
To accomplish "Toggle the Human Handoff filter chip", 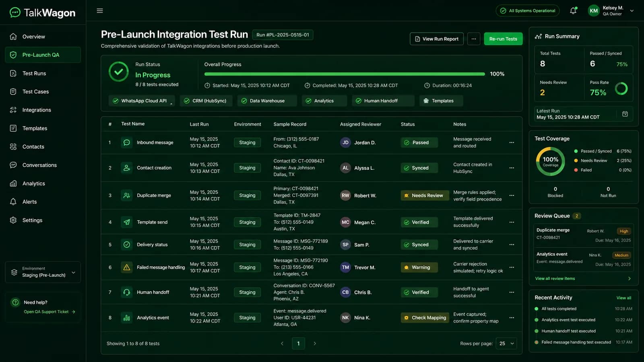I will pos(383,101).
